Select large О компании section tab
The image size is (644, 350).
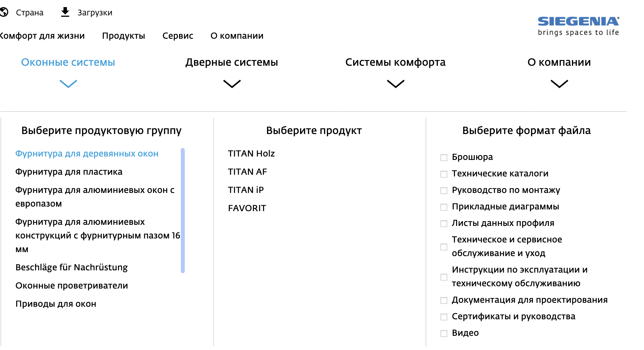tap(559, 62)
